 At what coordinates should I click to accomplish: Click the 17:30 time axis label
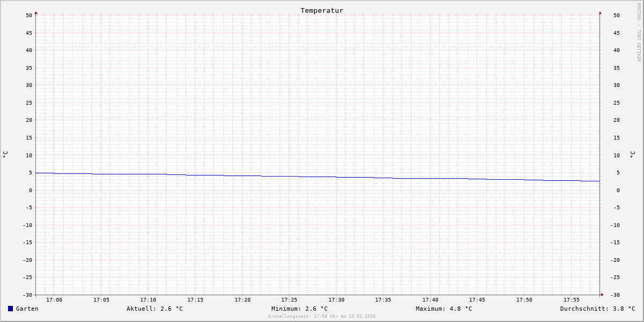click(x=336, y=299)
